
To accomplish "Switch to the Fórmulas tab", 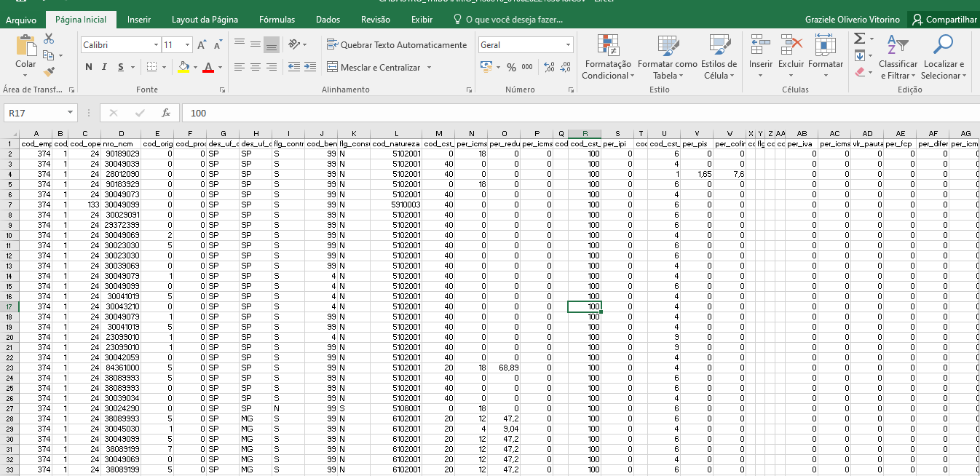I will 277,20.
